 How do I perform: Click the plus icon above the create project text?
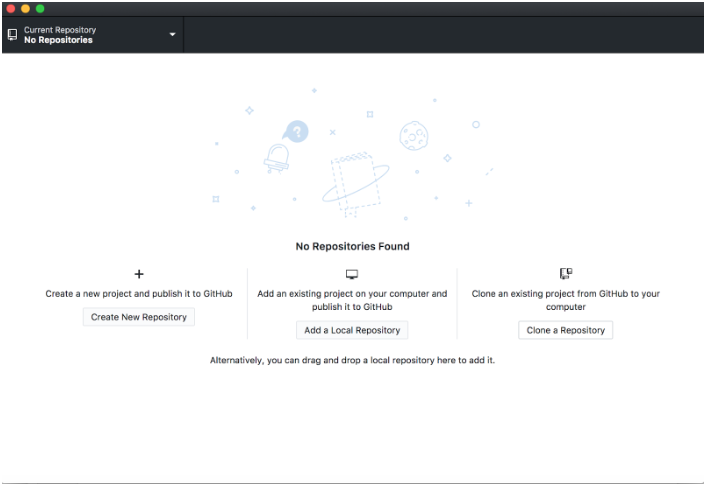(x=139, y=274)
